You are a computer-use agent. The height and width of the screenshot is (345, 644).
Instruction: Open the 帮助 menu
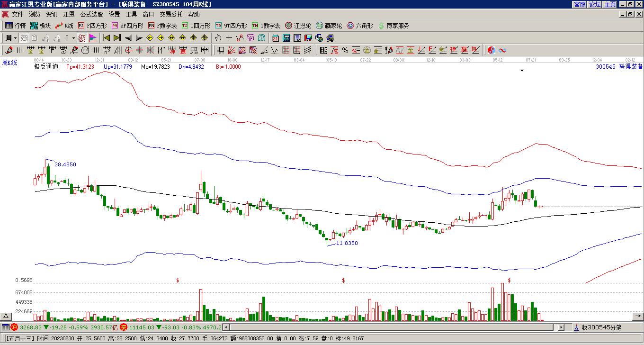click(194, 15)
